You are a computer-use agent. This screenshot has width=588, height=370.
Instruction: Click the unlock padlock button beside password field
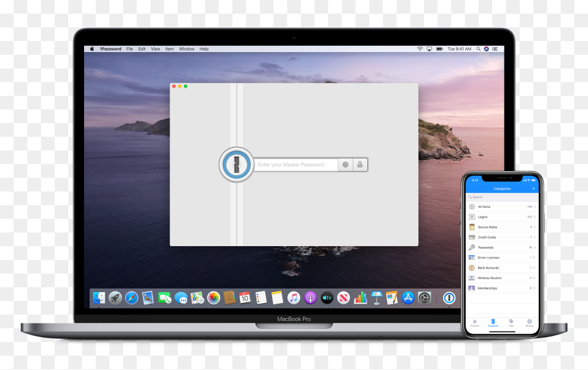360,165
